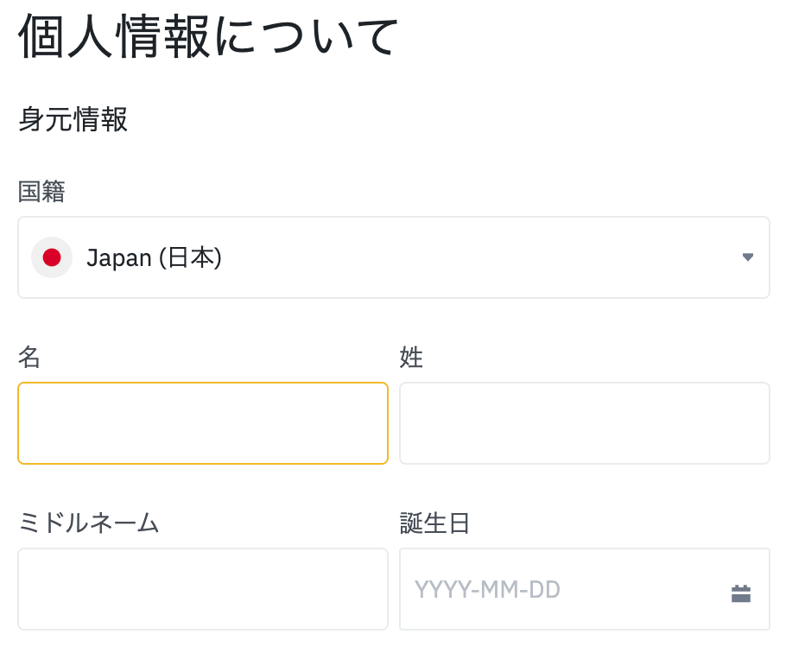The image size is (805, 672).
Task: Click into the 姓 last name field
Action: coord(585,423)
